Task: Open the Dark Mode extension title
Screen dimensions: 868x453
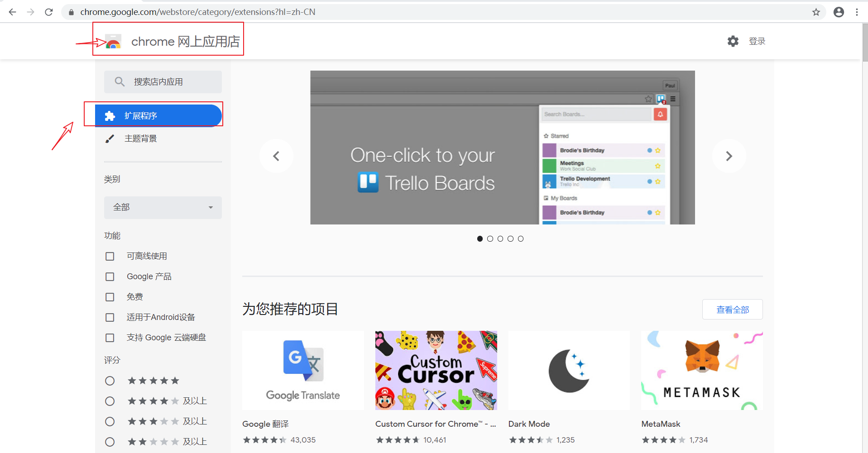Action: [x=529, y=424]
